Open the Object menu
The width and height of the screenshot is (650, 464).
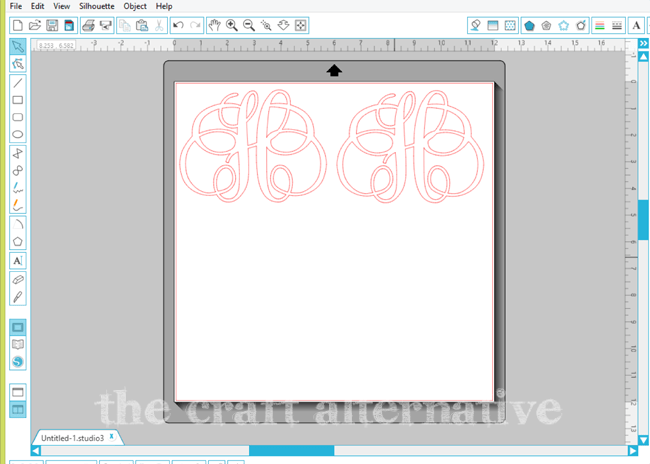coord(135,6)
